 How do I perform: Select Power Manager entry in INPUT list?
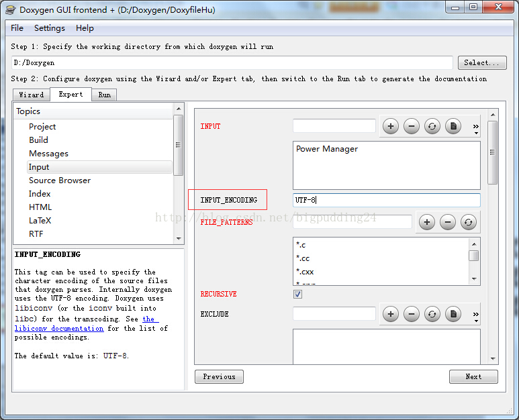(327, 149)
